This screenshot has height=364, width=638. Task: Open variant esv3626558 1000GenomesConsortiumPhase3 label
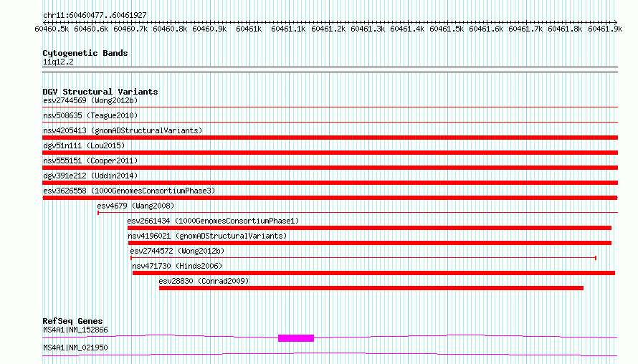pos(129,191)
